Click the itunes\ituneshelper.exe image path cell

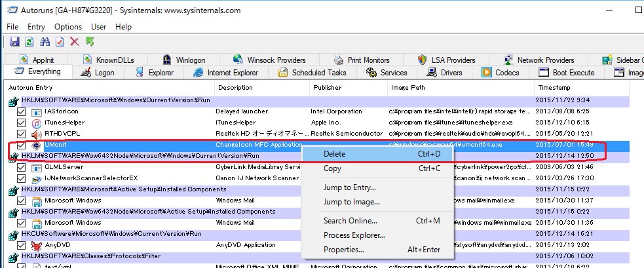(451, 123)
